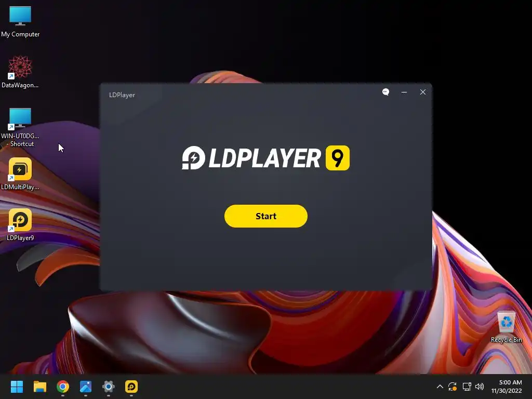The height and width of the screenshot is (399, 532).
Task: Select the LDMultiPlayer desktop shortcut
Action: point(20,174)
